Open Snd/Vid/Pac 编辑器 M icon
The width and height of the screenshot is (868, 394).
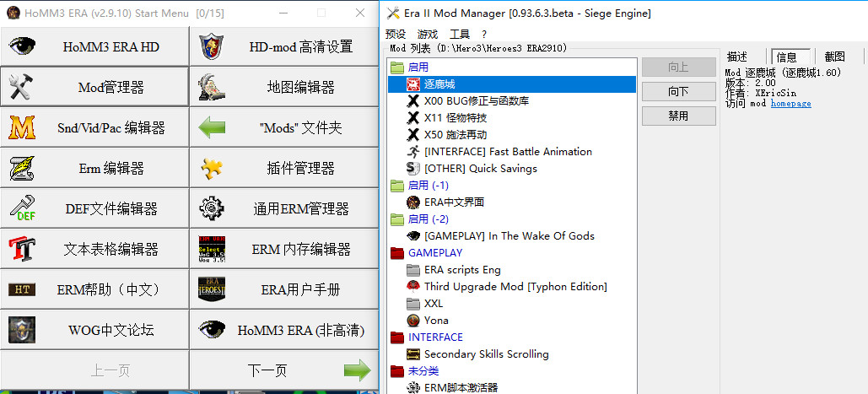[x=22, y=127]
